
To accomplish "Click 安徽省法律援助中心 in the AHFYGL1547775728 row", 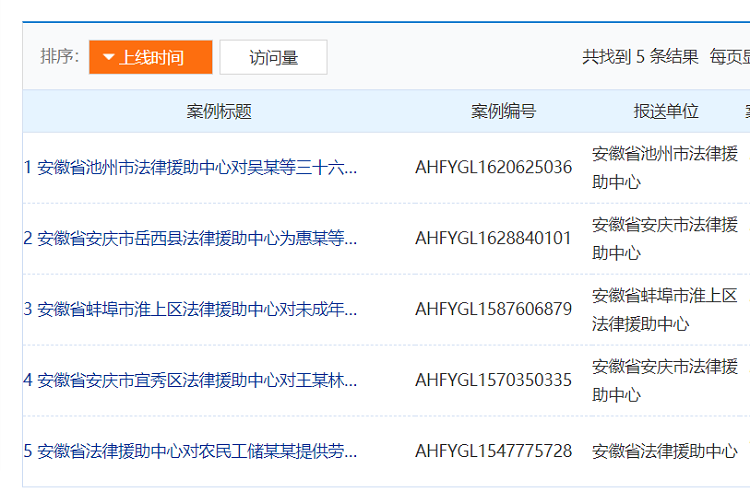I will tap(665, 451).
